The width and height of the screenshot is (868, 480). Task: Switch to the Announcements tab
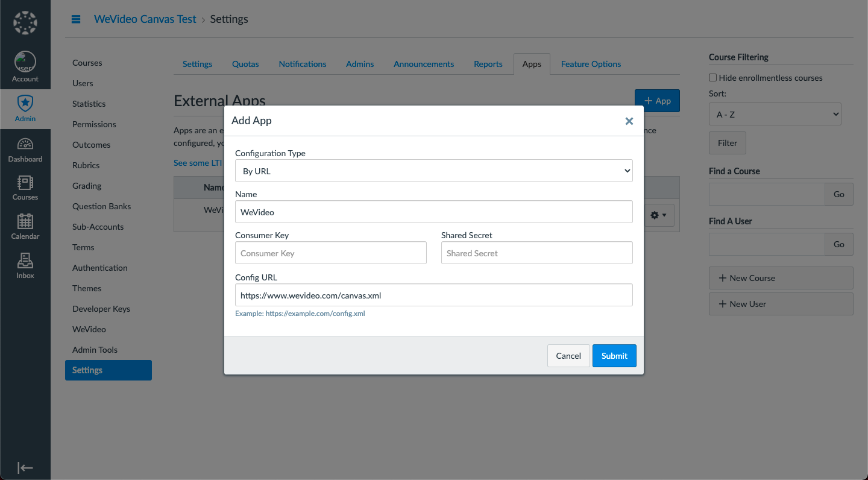click(424, 64)
